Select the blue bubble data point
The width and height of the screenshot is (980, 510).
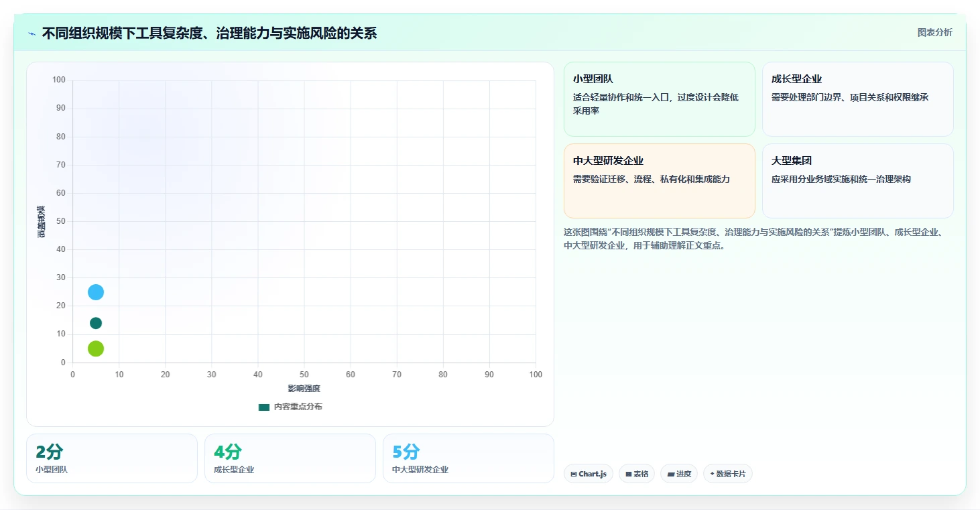click(x=96, y=292)
